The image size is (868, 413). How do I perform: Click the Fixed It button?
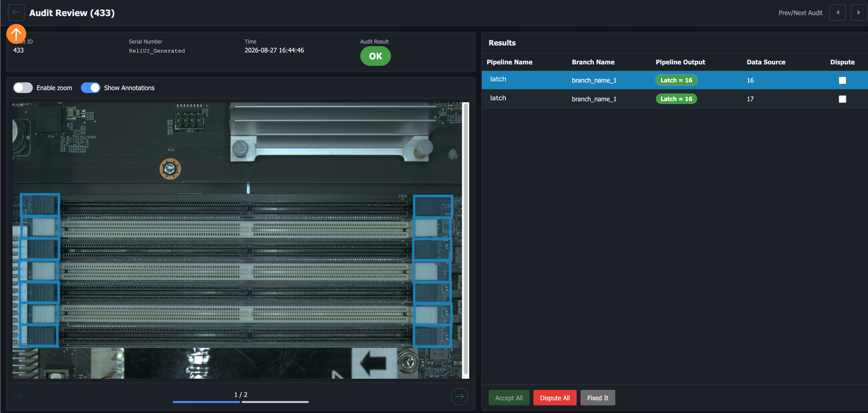(598, 398)
